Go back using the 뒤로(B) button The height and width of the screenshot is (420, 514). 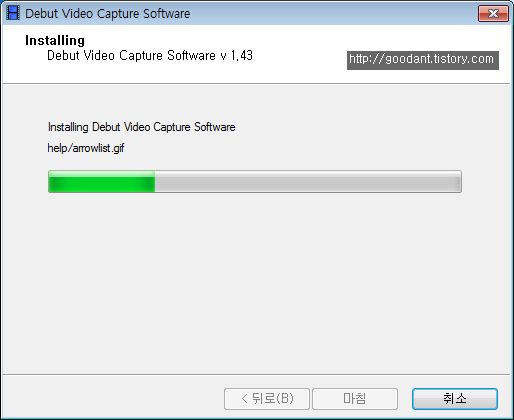267,399
